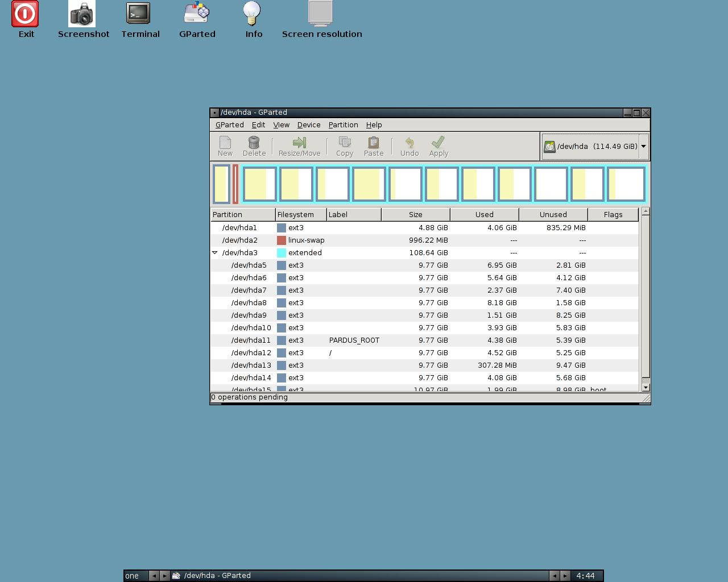
Task: Click the partition list scrollbar up arrow
Action: click(x=646, y=212)
